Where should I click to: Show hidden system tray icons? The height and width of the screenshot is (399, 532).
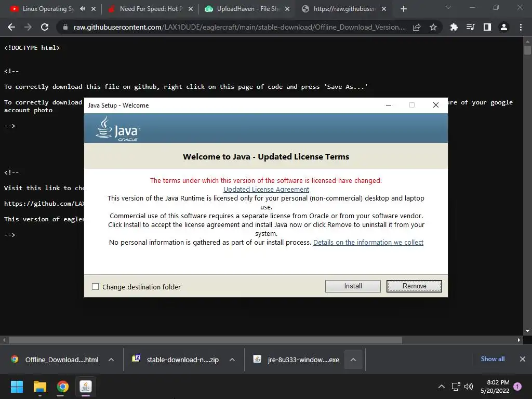(x=442, y=387)
